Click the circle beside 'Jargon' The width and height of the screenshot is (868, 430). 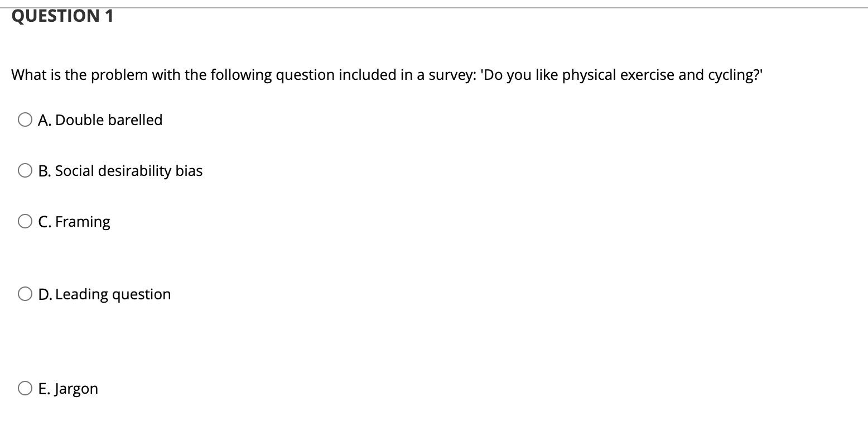25,387
